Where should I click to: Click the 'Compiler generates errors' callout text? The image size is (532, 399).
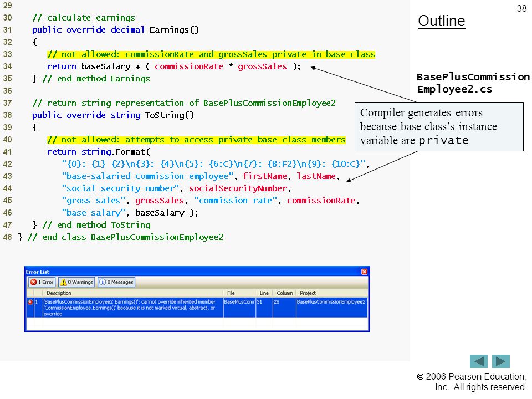[428, 126]
